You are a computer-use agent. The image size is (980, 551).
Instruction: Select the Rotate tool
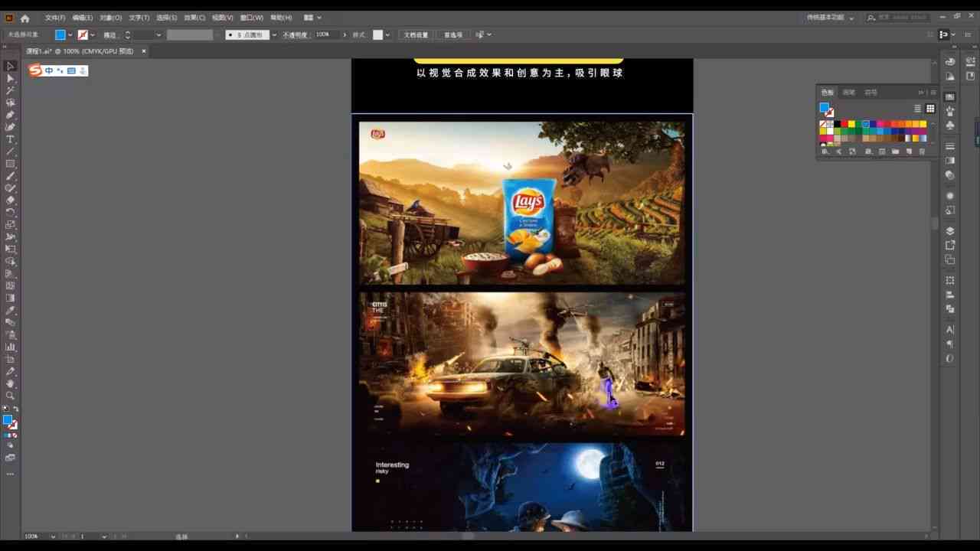pyautogui.click(x=11, y=213)
